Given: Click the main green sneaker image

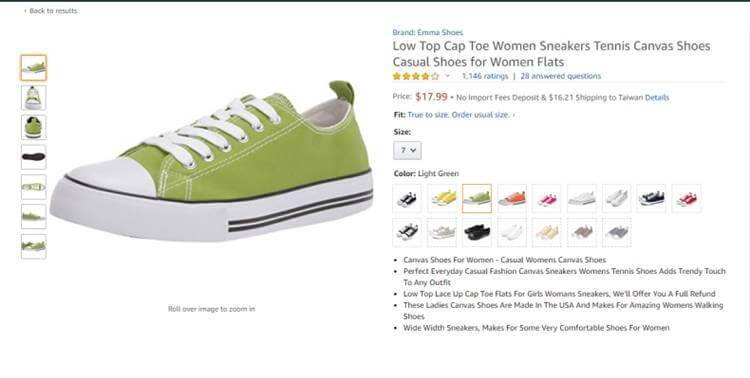Looking at the screenshot, I should click(x=211, y=161).
